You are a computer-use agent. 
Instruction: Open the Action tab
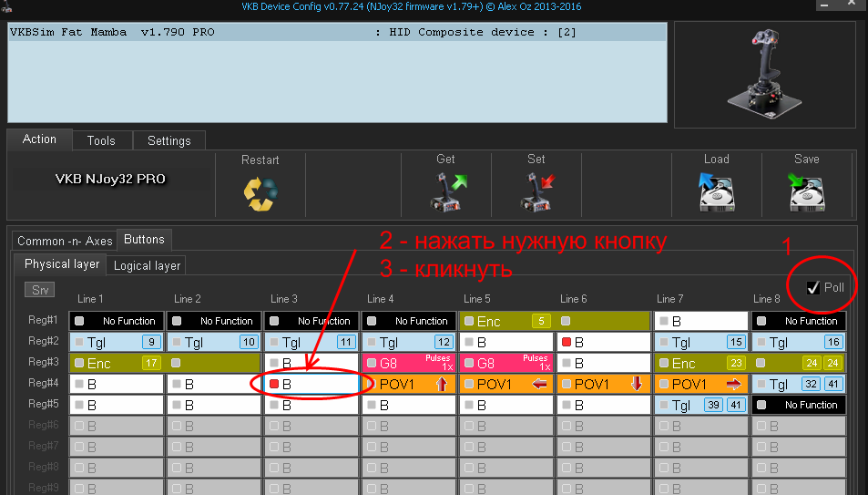(39, 139)
